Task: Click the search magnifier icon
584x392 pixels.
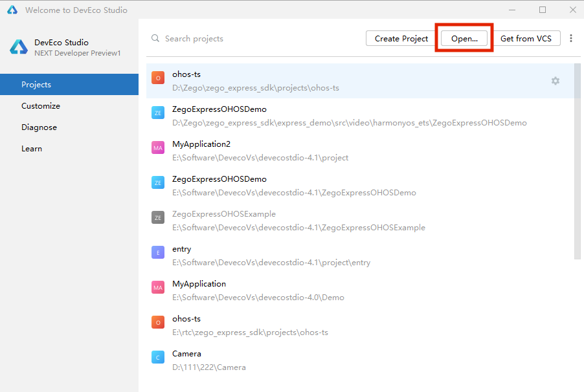Action: click(x=155, y=39)
